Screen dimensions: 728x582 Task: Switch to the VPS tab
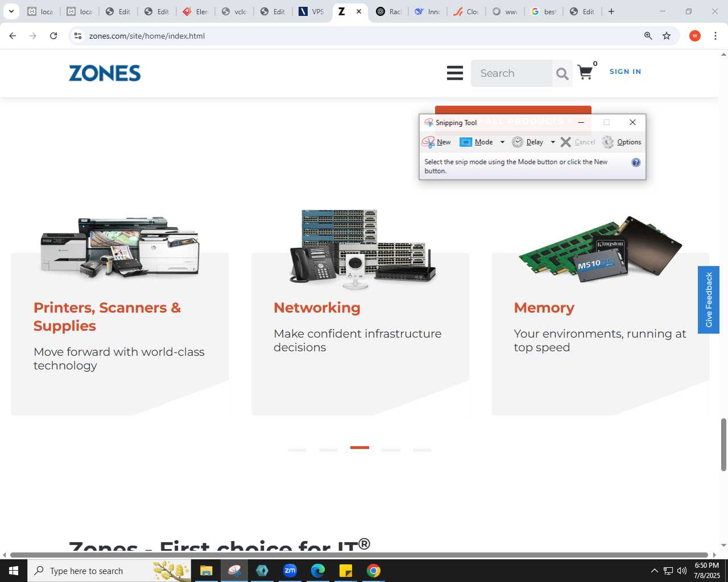(312, 11)
